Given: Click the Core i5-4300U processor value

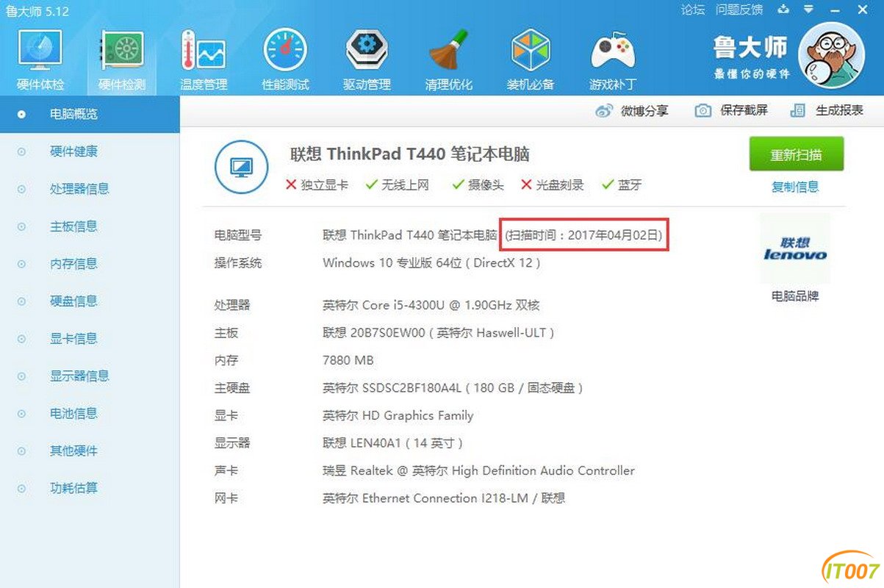Looking at the screenshot, I should point(431,305).
